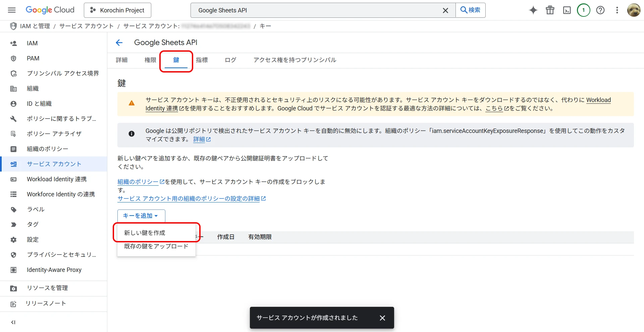
Task: Open the 組織のポリシー link in the description
Action: click(138, 182)
